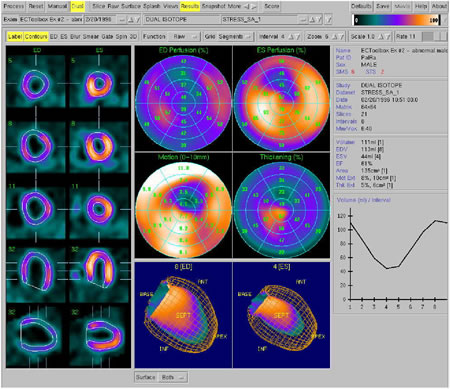This screenshot has width=450, height=389.
Task: Click the Save button
Action: pos(382,6)
